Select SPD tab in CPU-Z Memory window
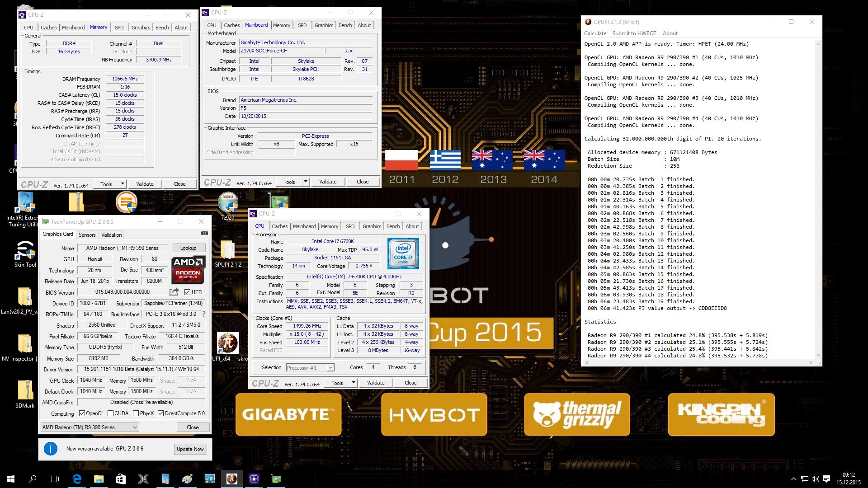The width and height of the screenshot is (868, 488). coord(119,28)
